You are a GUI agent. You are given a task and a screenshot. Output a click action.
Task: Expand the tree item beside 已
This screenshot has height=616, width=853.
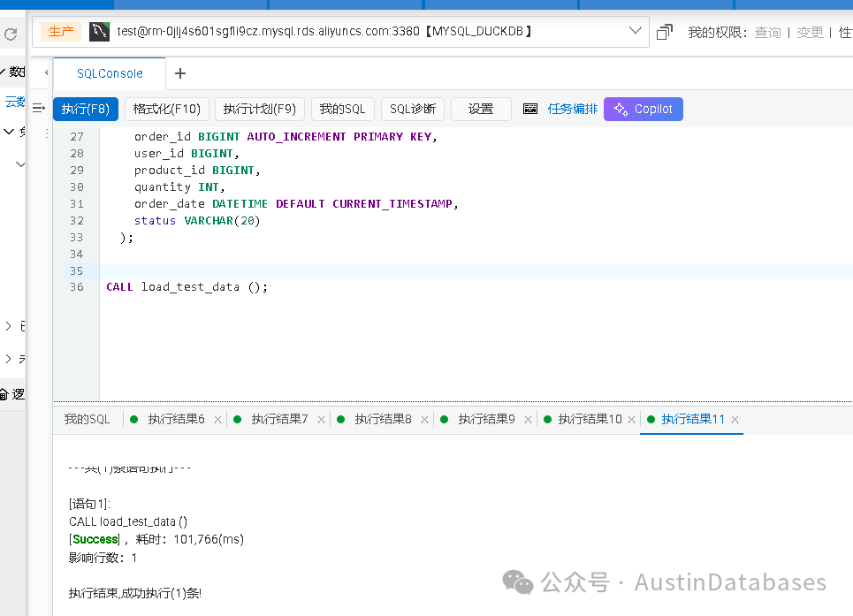(x=8, y=326)
